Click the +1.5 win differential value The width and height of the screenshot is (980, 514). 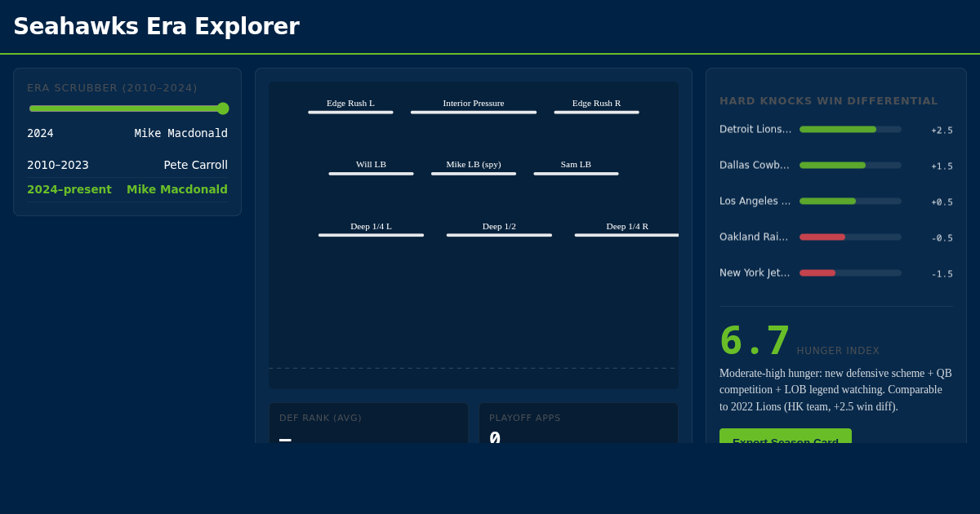click(942, 166)
